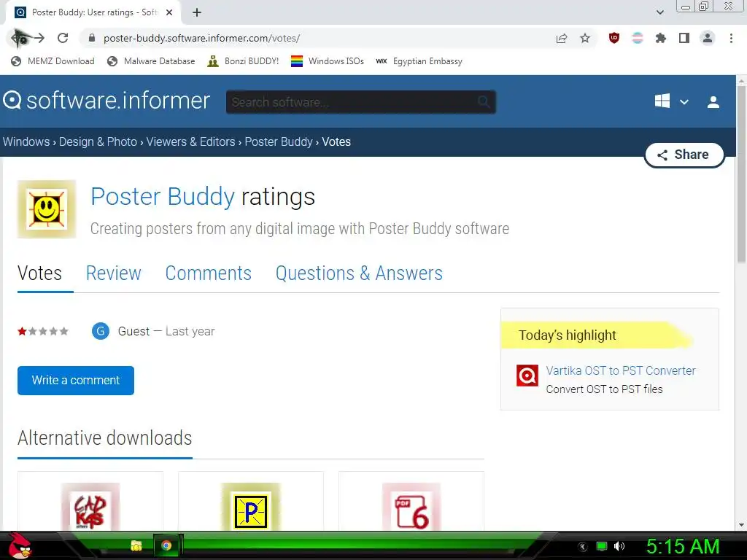
Task: Close the Poster Buddy tab
Action: pyautogui.click(x=169, y=12)
